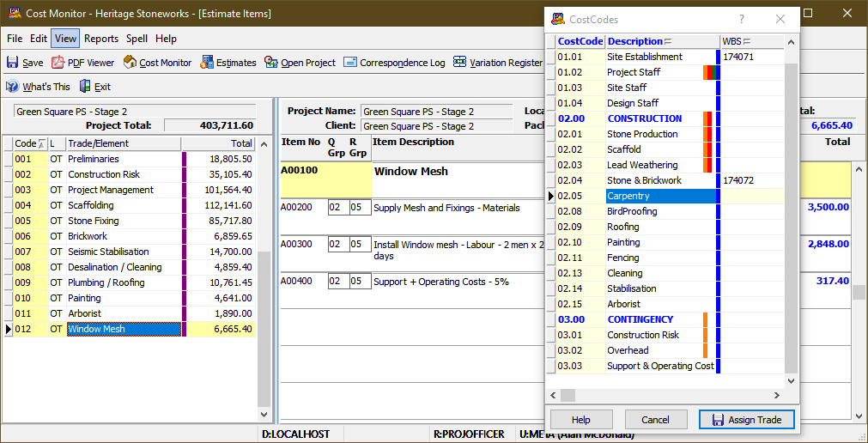This screenshot has height=443, width=868.
Task: Click the Help button in CostCodes dialog
Action: (580, 420)
